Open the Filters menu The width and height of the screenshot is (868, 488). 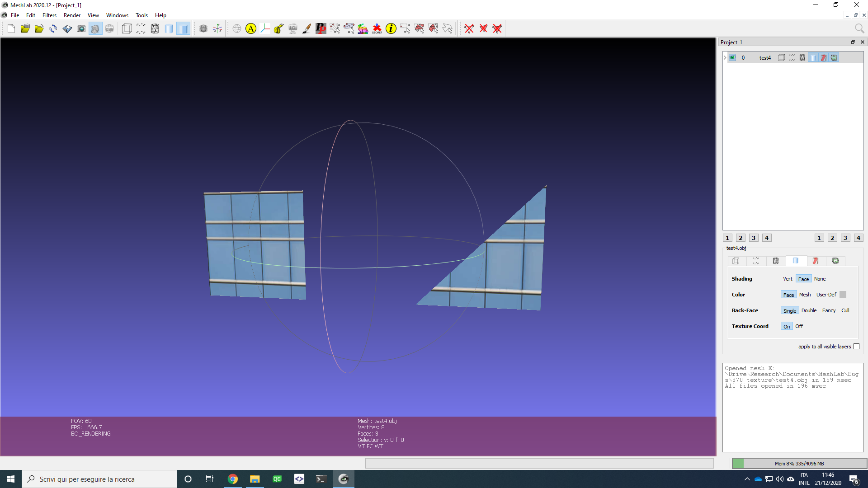click(49, 15)
